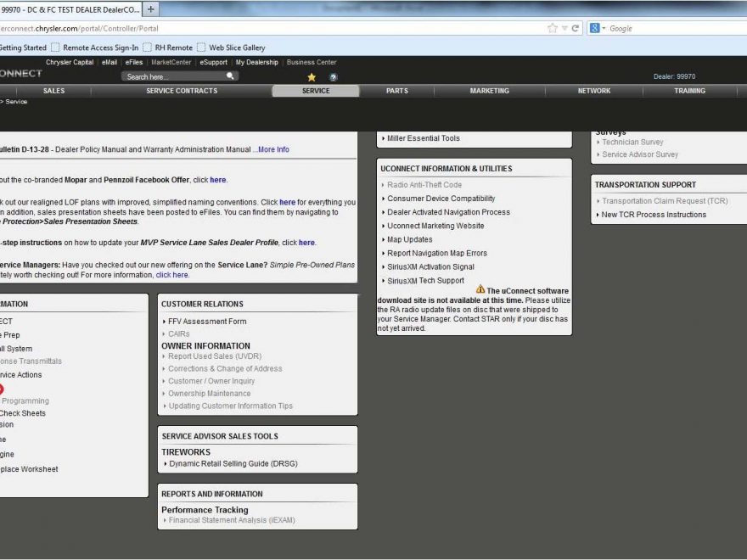The width and height of the screenshot is (747, 560).
Task: Open CAIRs link
Action: [178, 334]
